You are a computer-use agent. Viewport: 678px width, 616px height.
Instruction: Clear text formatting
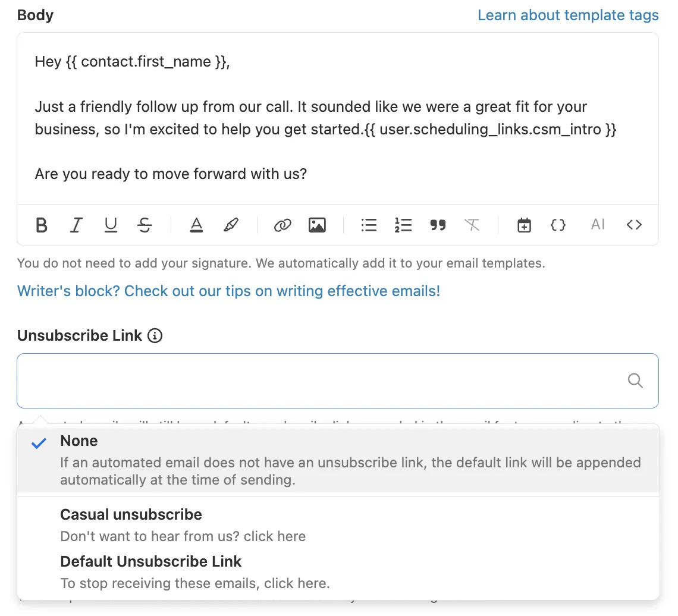[x=472, y=225]
